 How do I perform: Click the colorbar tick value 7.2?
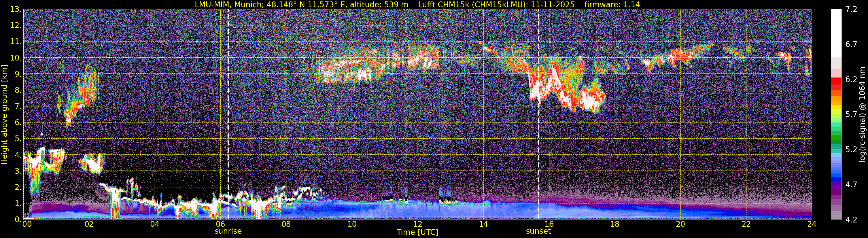click(851, 10)
